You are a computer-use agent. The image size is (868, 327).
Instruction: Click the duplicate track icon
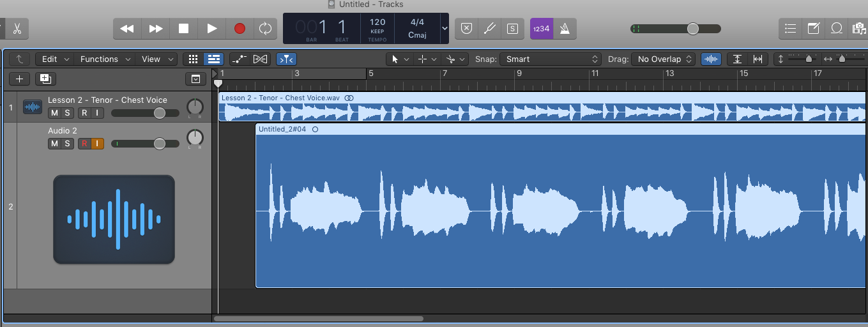[x=45, y=79]
